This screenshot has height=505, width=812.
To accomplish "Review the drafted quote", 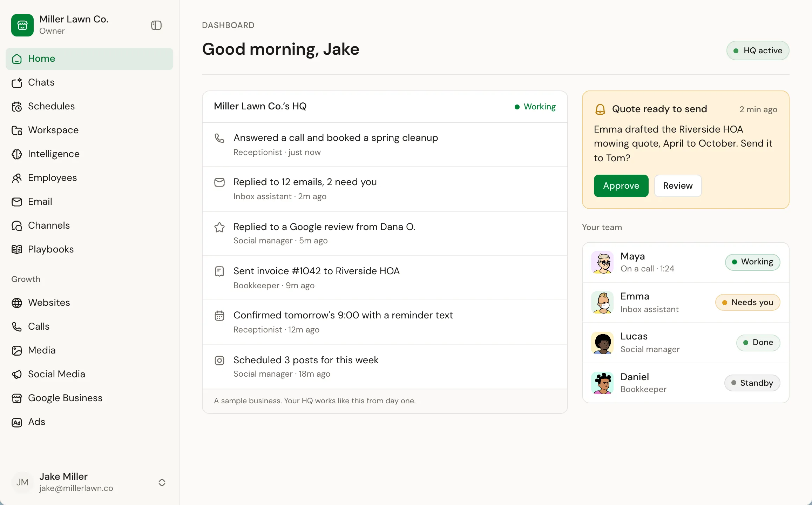I will pyautogui.click(x=678, y=186).
